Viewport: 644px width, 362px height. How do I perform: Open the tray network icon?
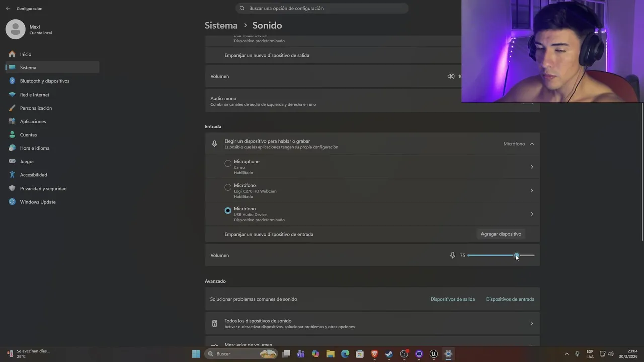[x=602, y=354]
